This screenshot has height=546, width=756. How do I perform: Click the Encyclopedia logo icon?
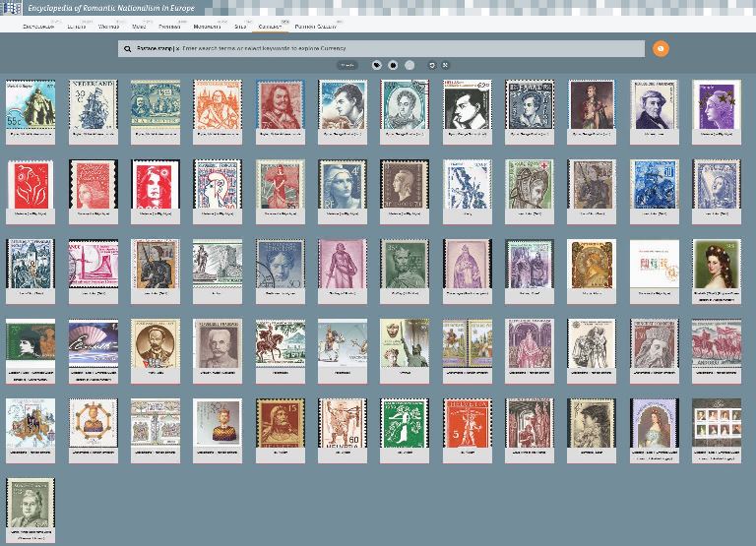(11, 8)
